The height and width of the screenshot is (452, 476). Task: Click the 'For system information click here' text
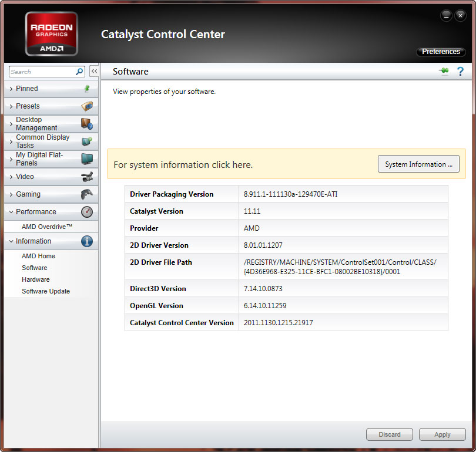coord(183,164)
